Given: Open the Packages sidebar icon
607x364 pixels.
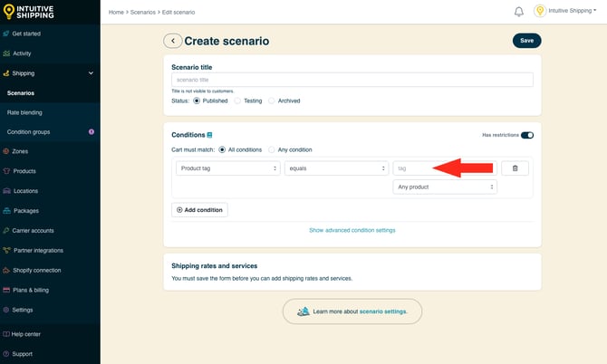Looking at the screenshot, I should point(6,211).
